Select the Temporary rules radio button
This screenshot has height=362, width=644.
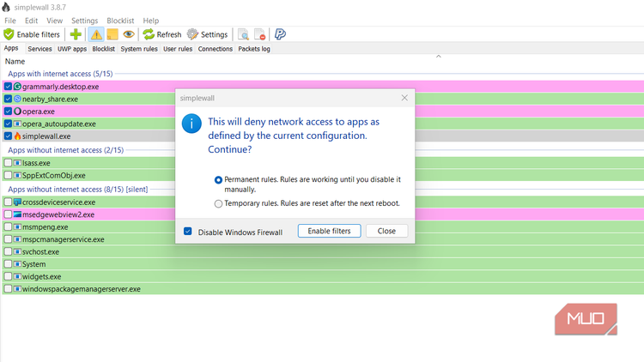click(218, 203)
